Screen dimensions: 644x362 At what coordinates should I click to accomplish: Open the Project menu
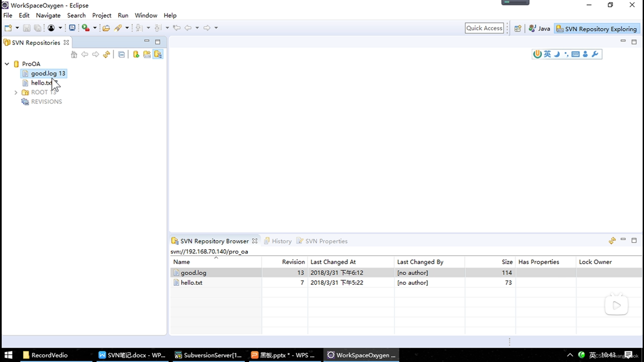102,15
